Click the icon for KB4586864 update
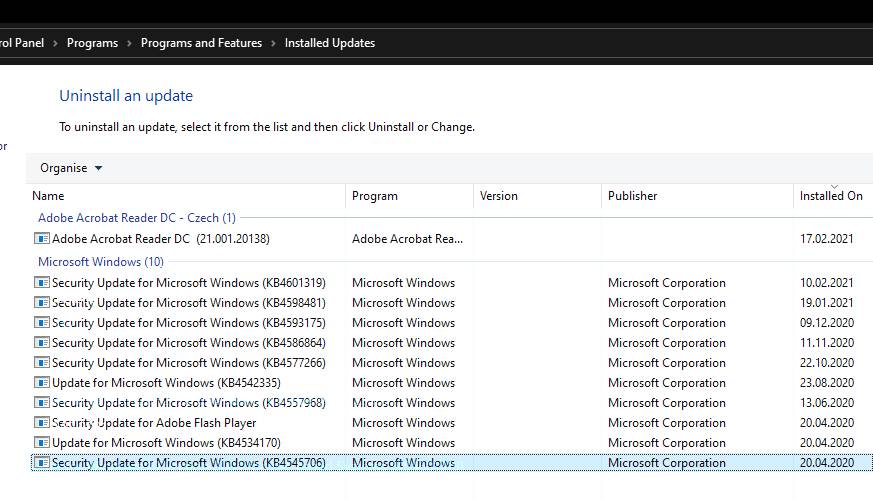873x500 pixels. (x=42, y=342)
